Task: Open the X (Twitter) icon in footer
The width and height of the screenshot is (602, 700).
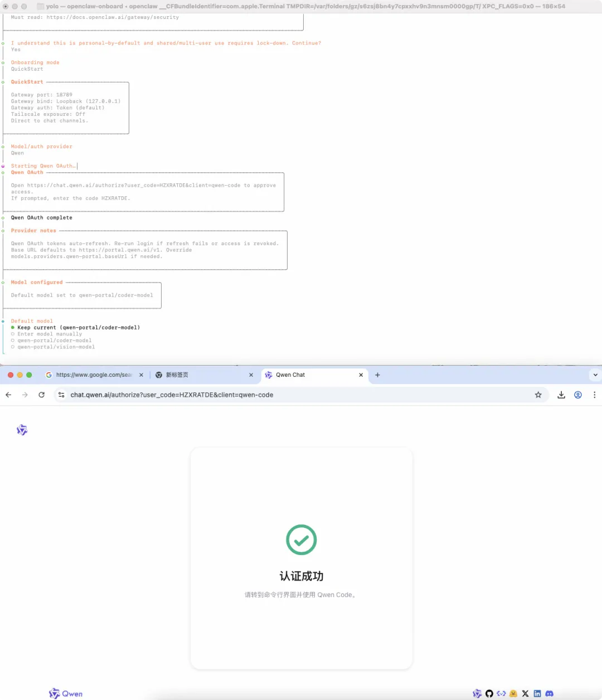Action: pos(525,694)
